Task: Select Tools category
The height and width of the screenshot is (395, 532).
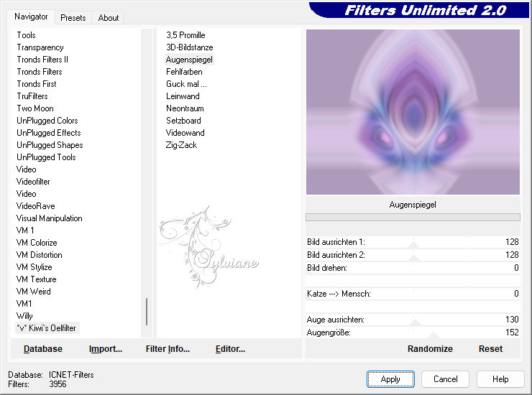Action: pos(26,35)
